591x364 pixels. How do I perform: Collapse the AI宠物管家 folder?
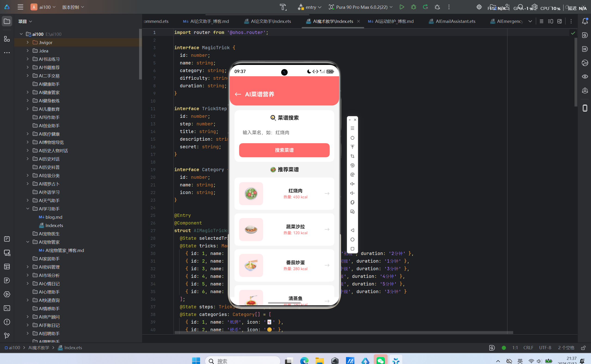click(x=28, y=242)
